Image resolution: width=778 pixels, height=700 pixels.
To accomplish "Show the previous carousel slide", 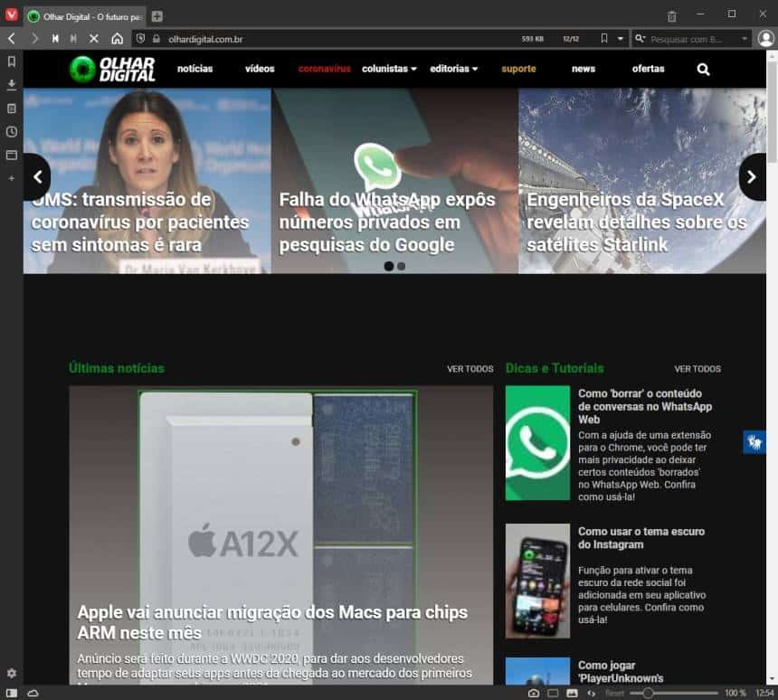I will [x=37, y=176].
